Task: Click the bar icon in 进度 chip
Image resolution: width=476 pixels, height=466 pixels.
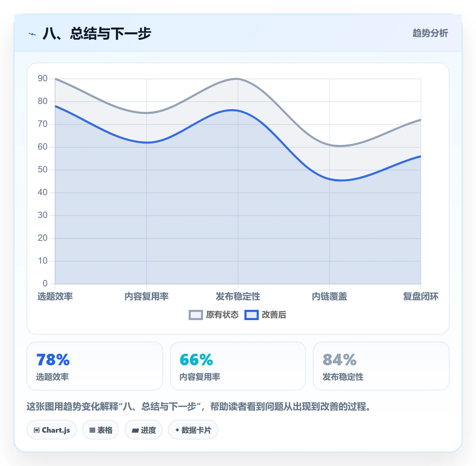Action: [135, 431]
